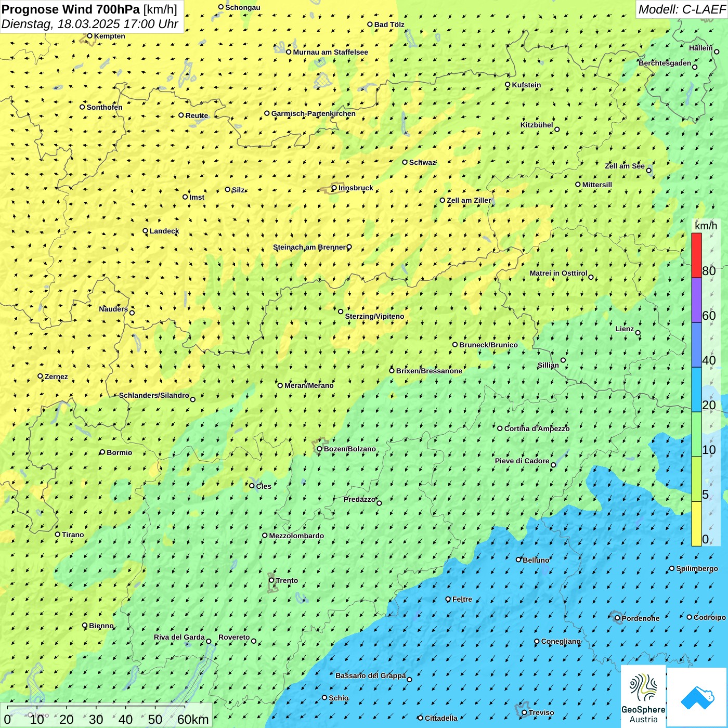
Task: Select the yellow 0–5 km/h legend band
Action: coord(696,524)
